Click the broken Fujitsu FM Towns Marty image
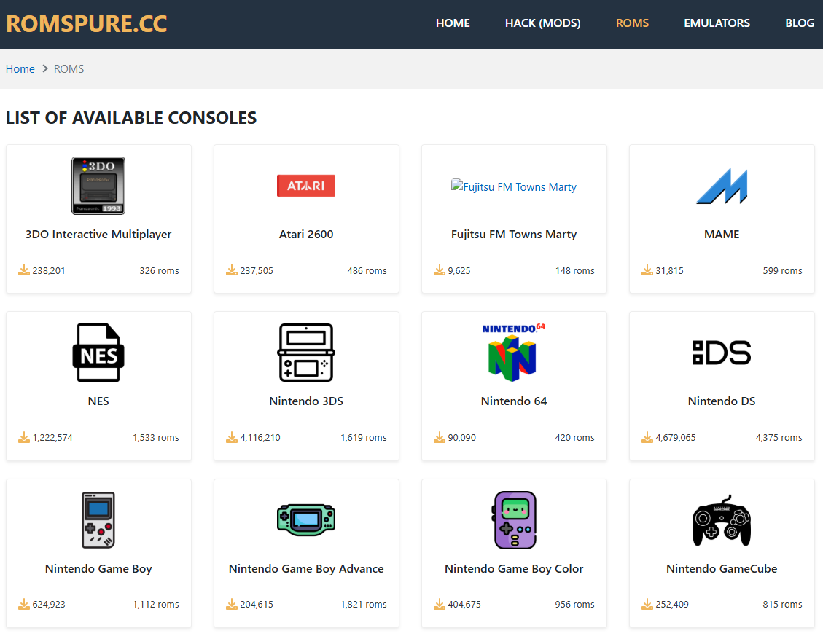Screen dimensions: 823x644 click(x=514, y=187)
